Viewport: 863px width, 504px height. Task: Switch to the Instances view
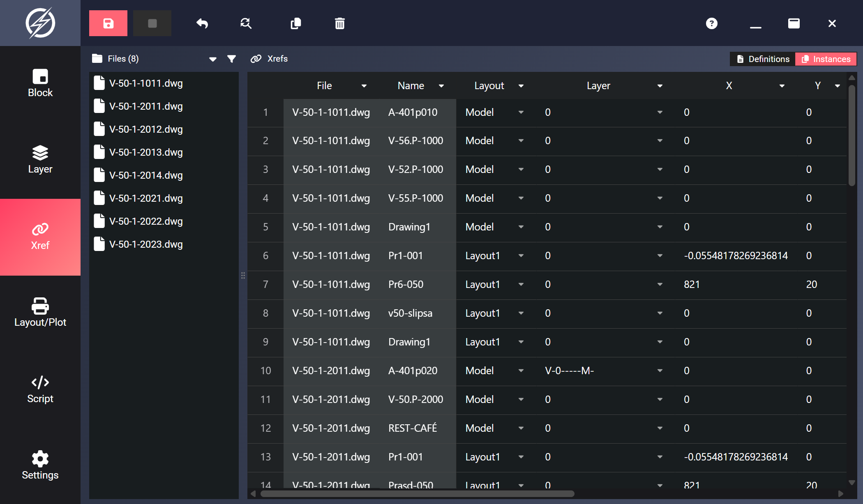[x=826, y=59]
